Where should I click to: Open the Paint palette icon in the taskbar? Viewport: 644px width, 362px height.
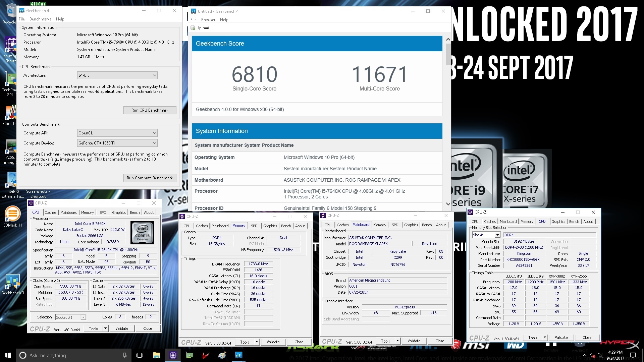[222, 355]
